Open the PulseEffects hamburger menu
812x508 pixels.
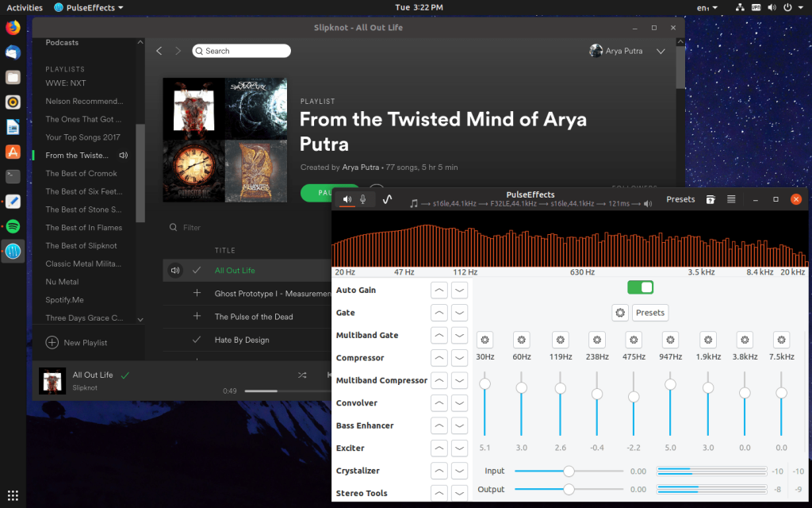(x=731, y=199)
